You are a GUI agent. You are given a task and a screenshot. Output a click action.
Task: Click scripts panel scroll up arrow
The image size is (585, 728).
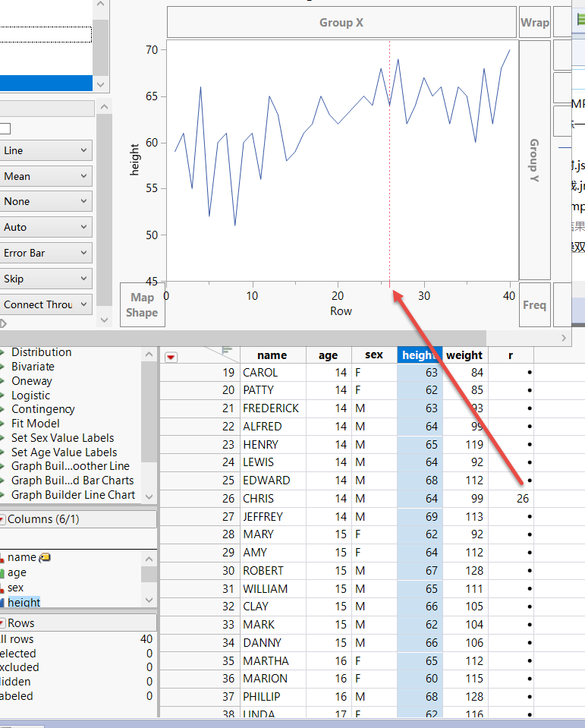(149, 355)
